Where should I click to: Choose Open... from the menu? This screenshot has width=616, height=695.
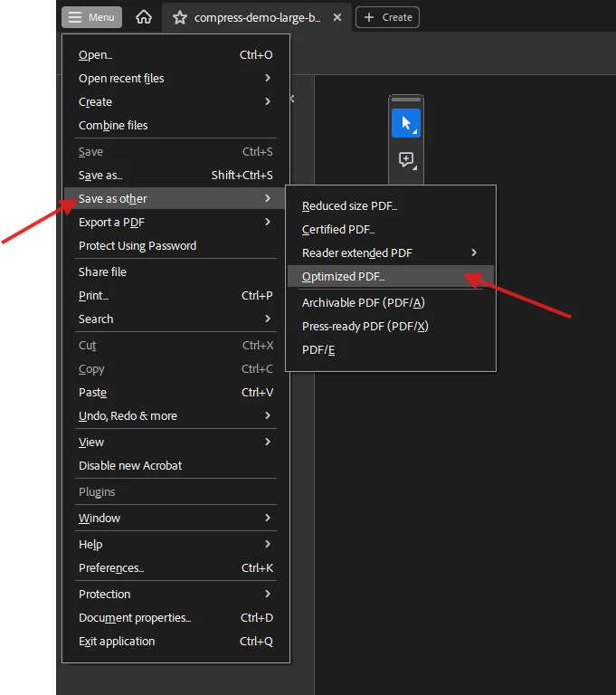175,55
